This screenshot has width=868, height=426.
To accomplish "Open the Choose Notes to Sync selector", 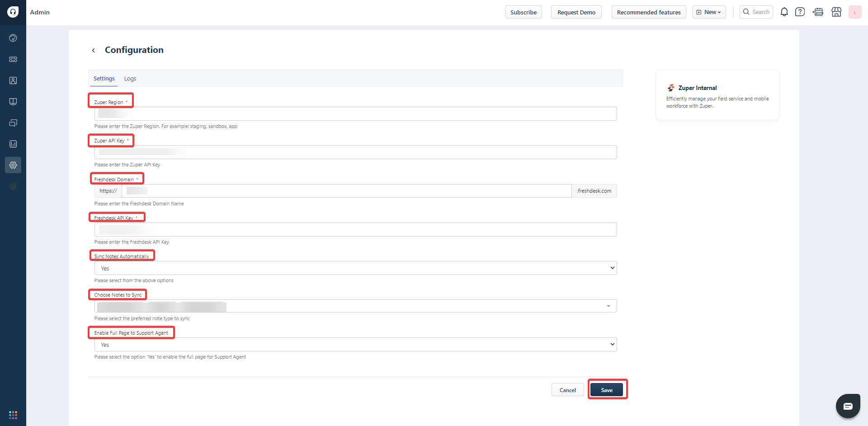I will [x=355, y=306].
